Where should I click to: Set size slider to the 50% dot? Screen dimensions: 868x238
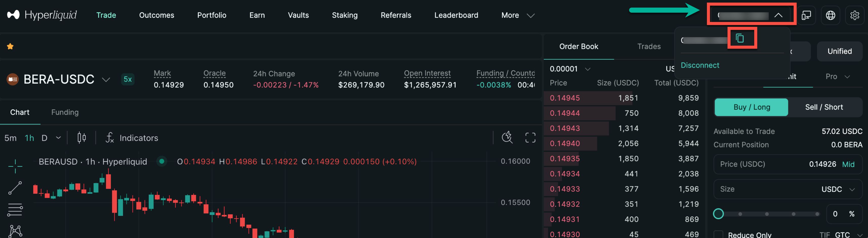767,214
